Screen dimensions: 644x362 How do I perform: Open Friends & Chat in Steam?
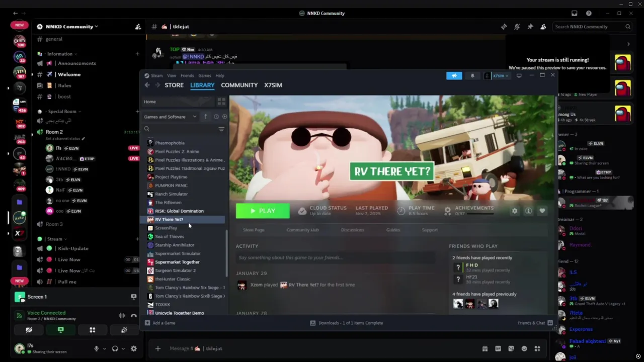[x=535, y=323]
